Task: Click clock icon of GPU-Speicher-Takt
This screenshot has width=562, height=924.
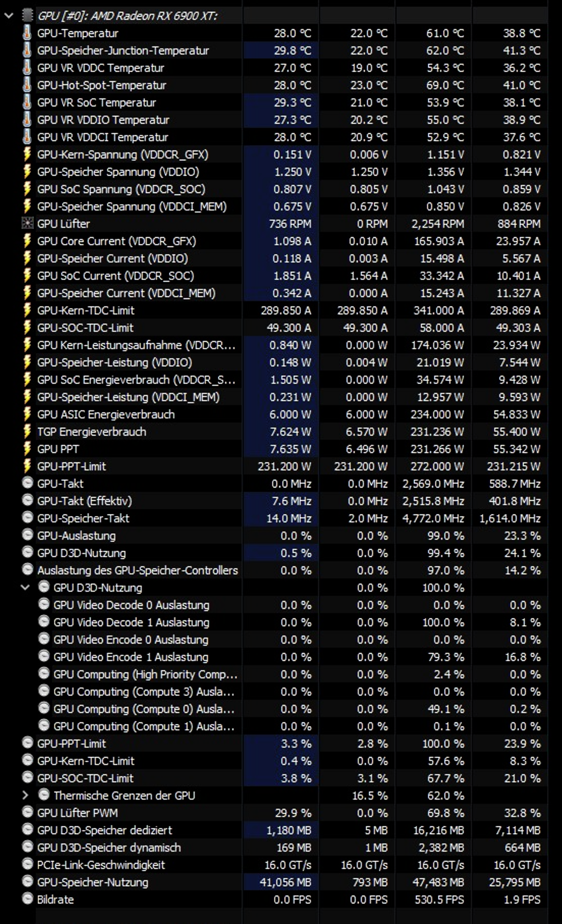Action: (28, 518)
